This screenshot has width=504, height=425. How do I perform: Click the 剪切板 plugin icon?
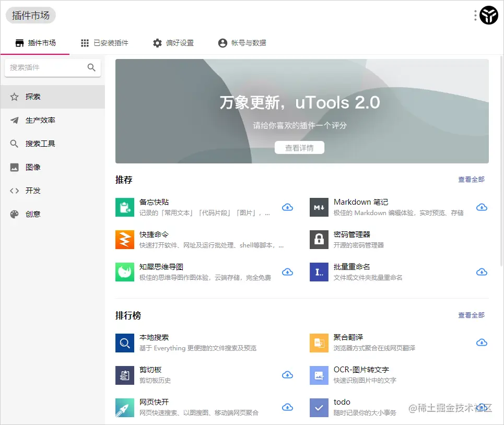coord(125,375)
